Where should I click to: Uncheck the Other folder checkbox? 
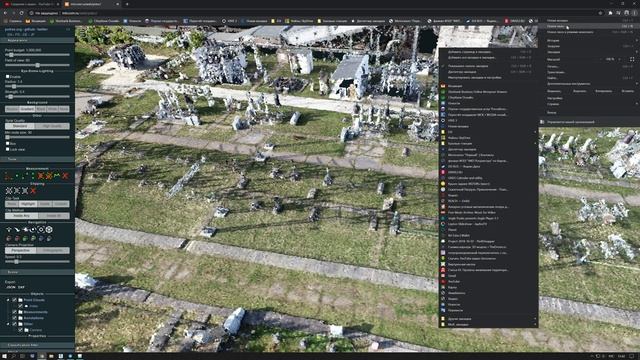(x=14, y=324)
